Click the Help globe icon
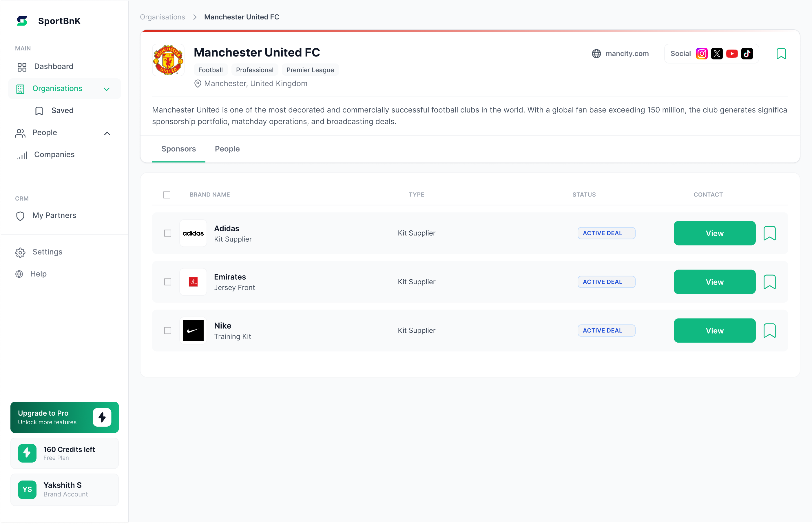Screen dimensions: 812x524 coord(19,274)
